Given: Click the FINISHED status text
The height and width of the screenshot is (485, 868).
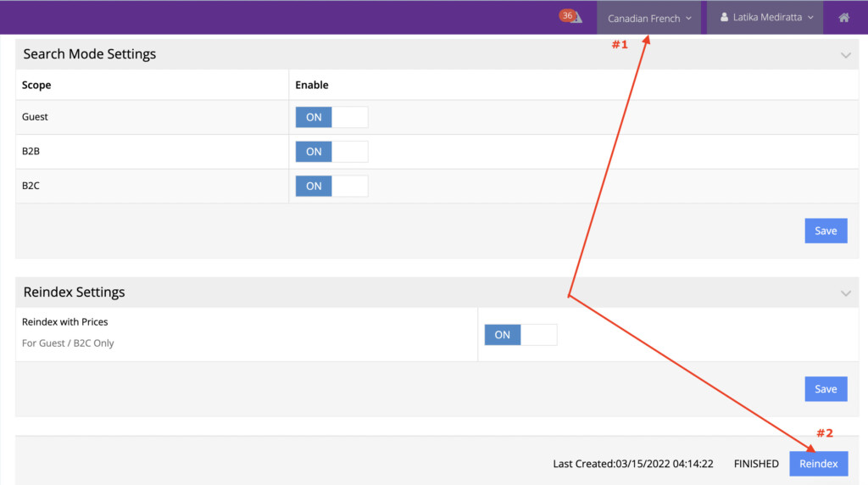Looking at the screenshot, I should (756, 464).
